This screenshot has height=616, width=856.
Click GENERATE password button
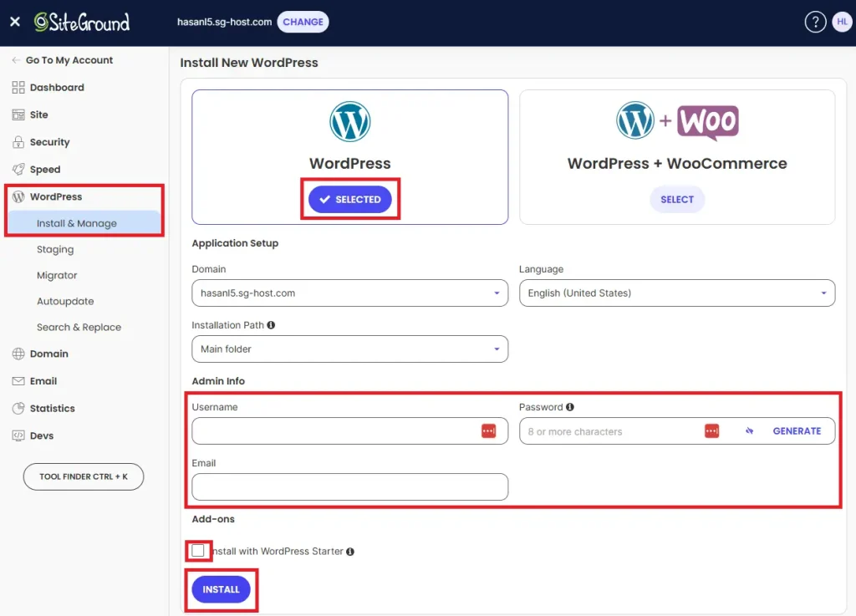point(797,431)
